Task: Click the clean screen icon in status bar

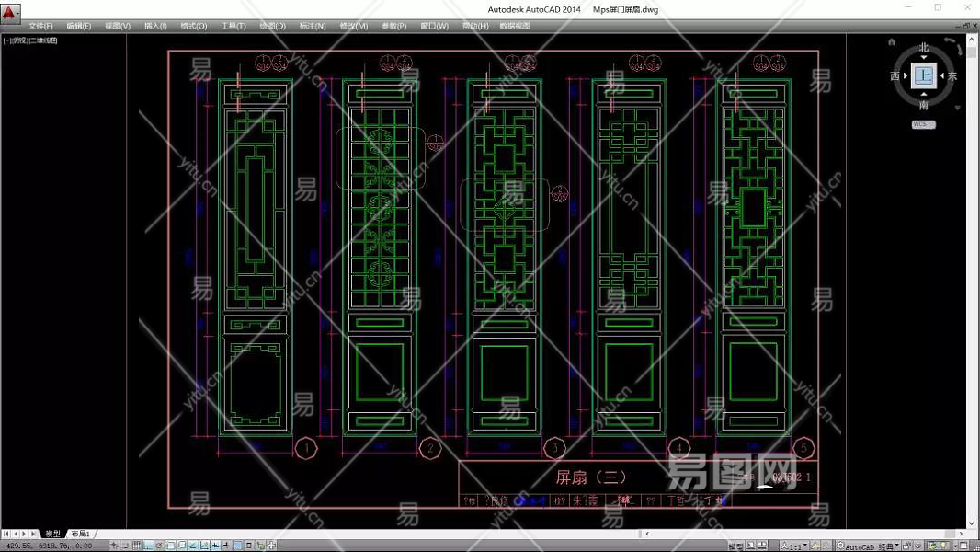Action: point(964,546)
